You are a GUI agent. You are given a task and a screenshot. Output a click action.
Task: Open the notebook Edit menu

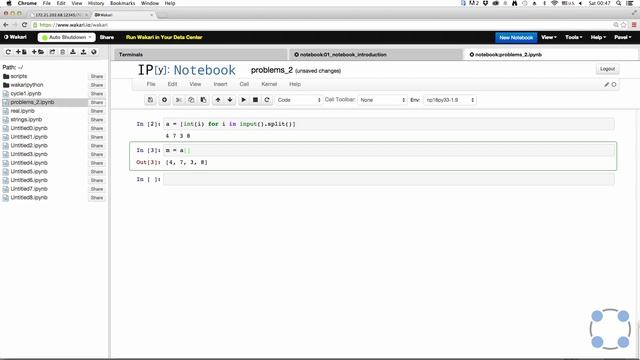(x=172, y=84)
